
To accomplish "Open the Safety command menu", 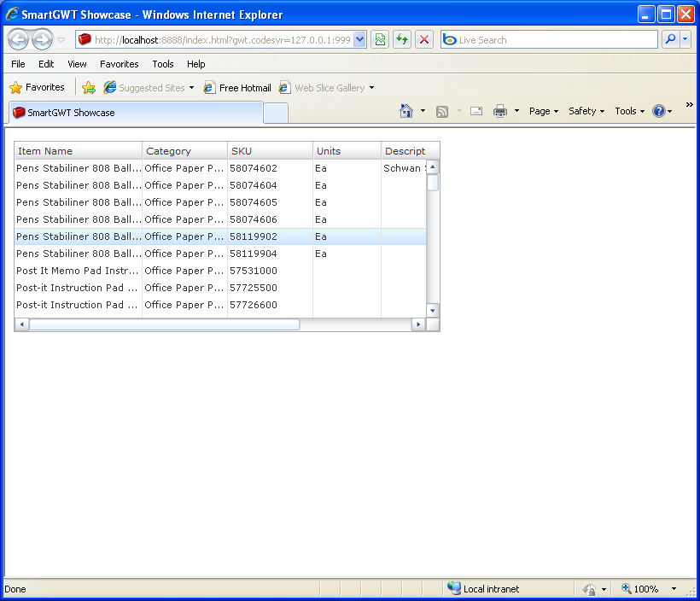I will 586,111.
